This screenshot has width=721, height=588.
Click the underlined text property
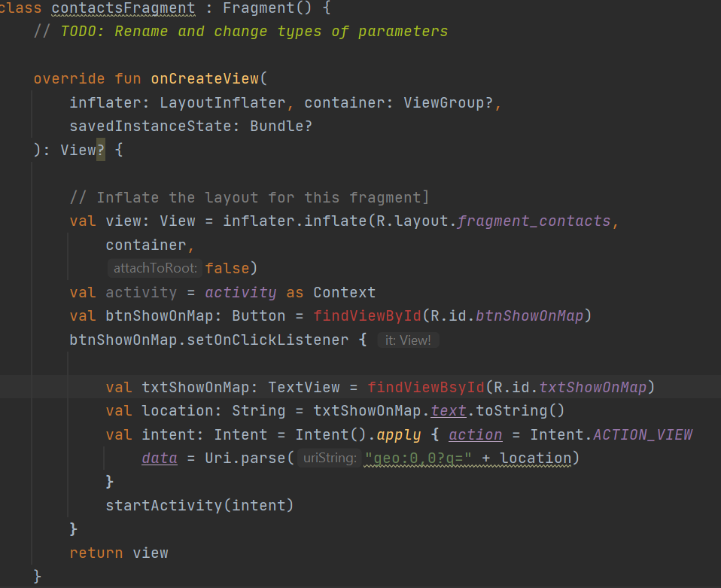pyautogui.click(x=449, y=410)
